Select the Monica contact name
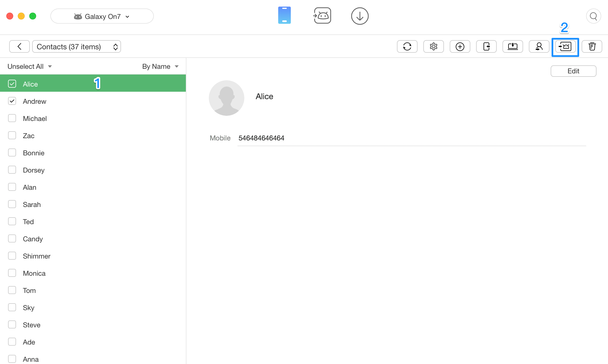This screenshot has width=608, height=364. pyautogui.click(x=34, y=273)
